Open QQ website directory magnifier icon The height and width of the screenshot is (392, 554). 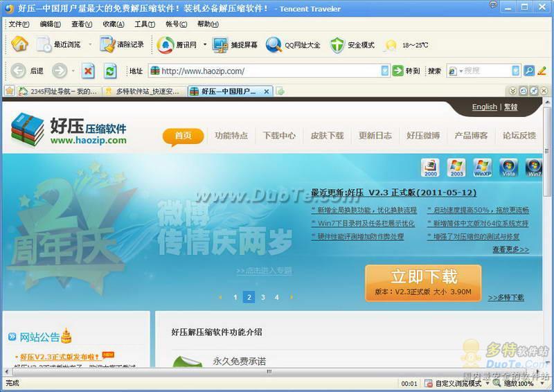(x=274, y=45)
